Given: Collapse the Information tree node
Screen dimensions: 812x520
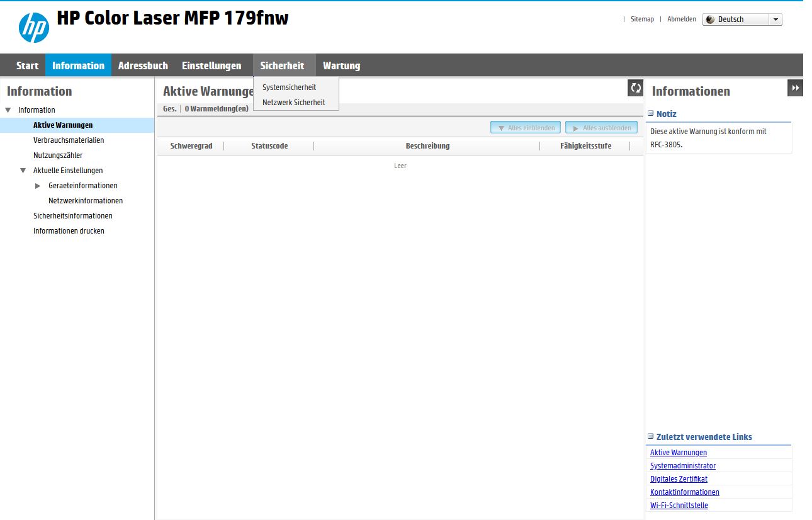Looking at the screenshot, I should tap(8, 110).
